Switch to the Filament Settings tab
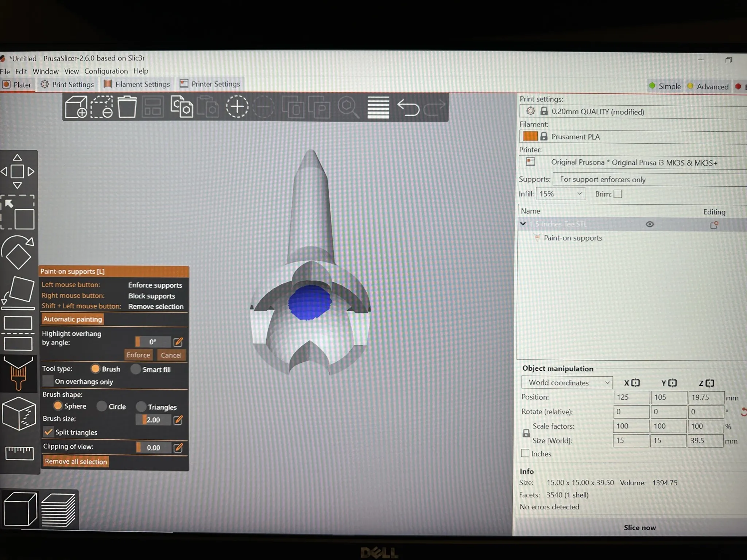This screenshot has height=560, width=747. [137, 84]
